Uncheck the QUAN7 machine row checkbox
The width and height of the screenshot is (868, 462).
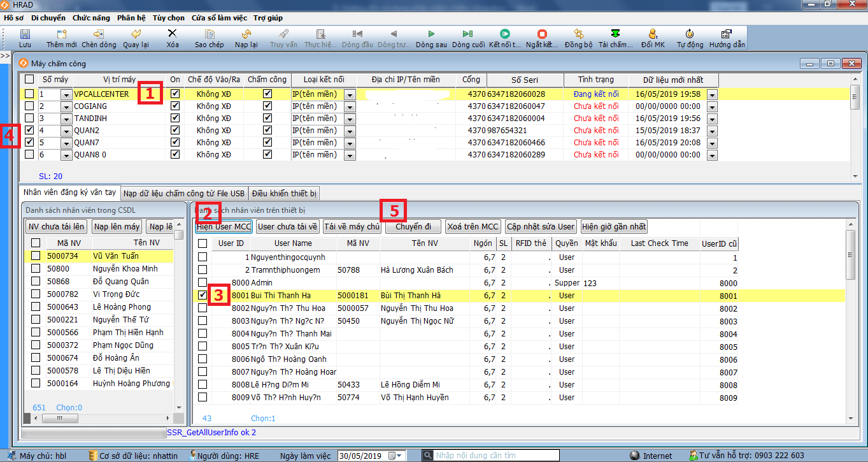[x=29, y=142]
